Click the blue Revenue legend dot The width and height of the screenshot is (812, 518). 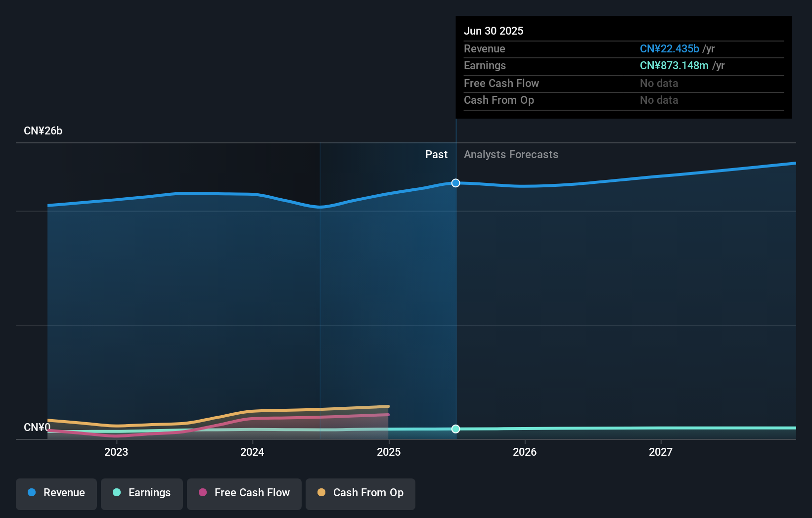coord(32,493)
